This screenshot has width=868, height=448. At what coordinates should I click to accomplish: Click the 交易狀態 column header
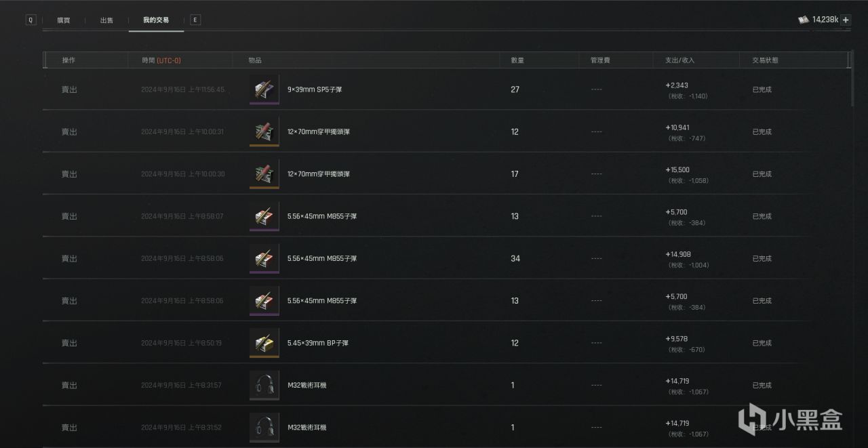pyautogui.click(x=765, y=60)
